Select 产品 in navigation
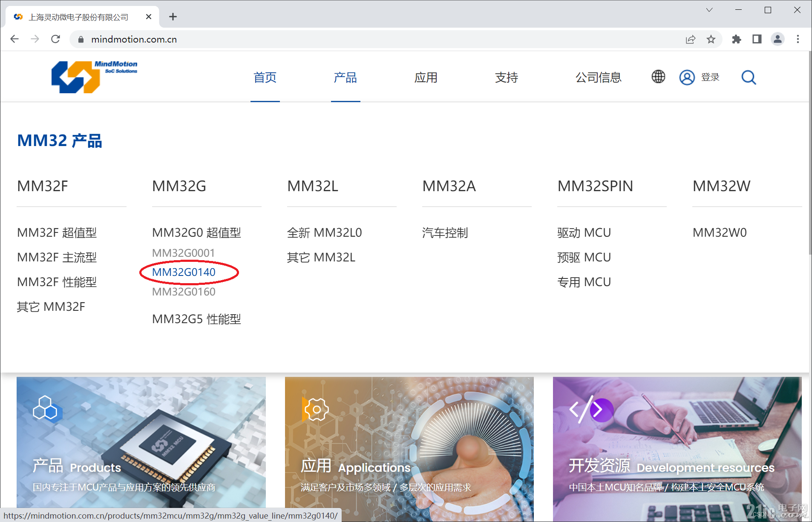 (x=346, y=77)
